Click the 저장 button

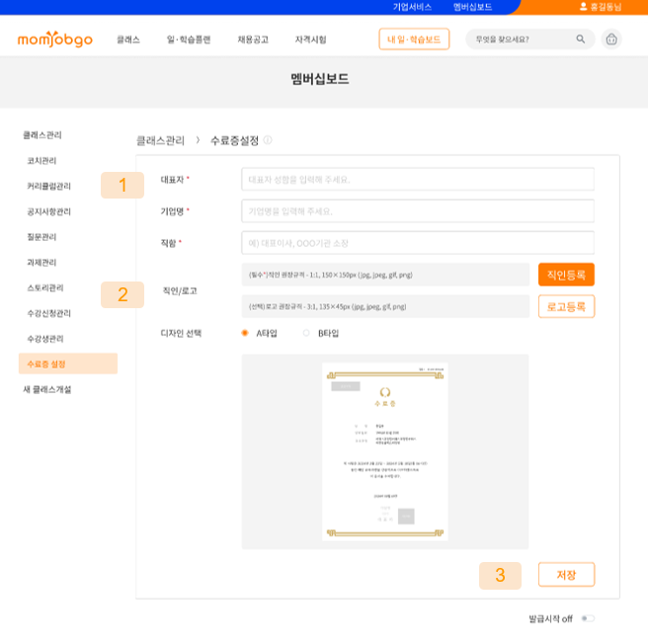click(566, 574)
